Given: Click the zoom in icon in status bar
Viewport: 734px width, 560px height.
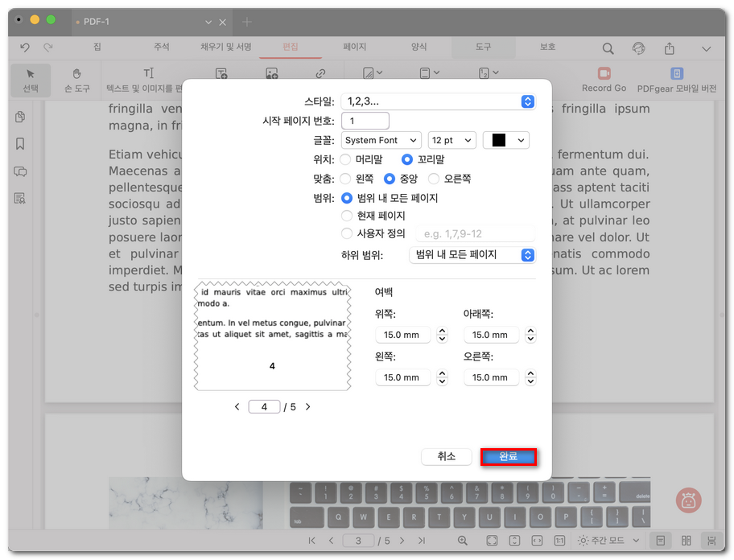Looking at the screenshot, I should pos(463,541).
